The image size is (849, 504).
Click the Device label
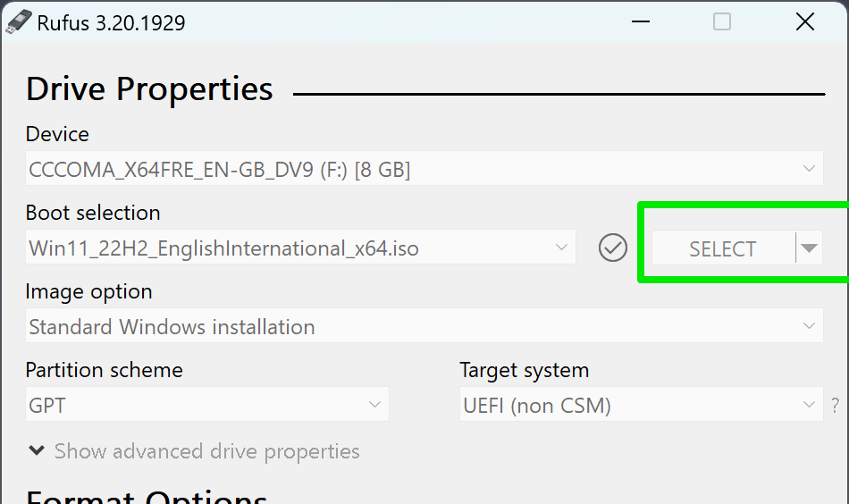[57, 134]
